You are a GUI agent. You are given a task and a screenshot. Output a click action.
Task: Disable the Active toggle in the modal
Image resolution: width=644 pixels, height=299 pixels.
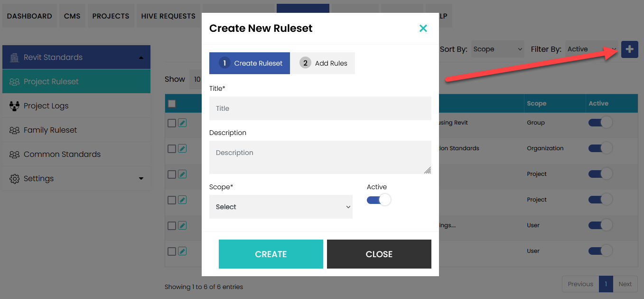(378, 200)
